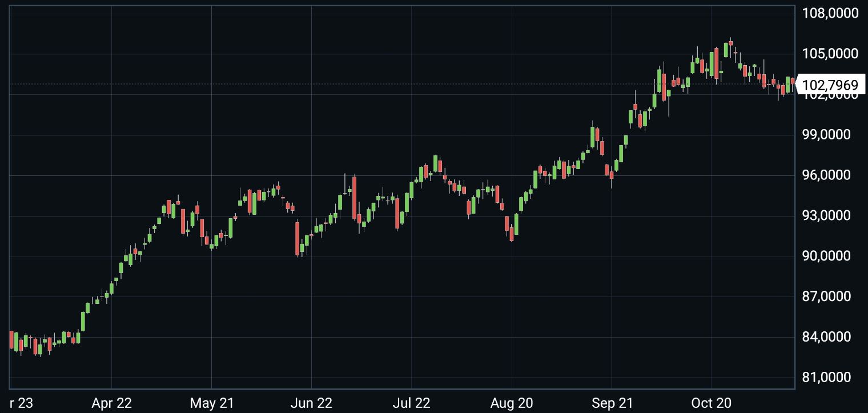Viewport: 868px width, 413px height.
Task: Select the Sep 21 time axis label
Action: pyautogui.click(x=612, y=403)
